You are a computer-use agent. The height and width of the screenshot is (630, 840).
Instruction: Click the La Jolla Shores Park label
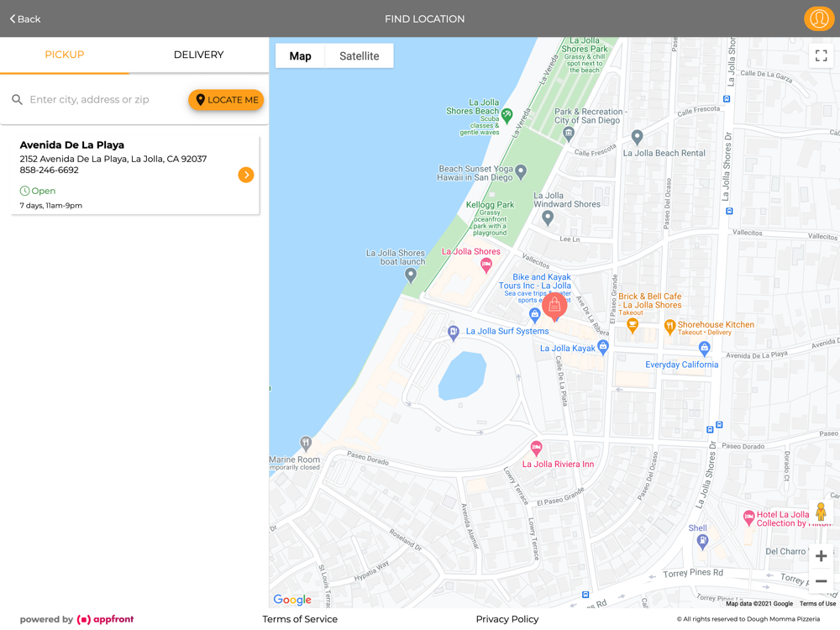(x=585, y=45)
